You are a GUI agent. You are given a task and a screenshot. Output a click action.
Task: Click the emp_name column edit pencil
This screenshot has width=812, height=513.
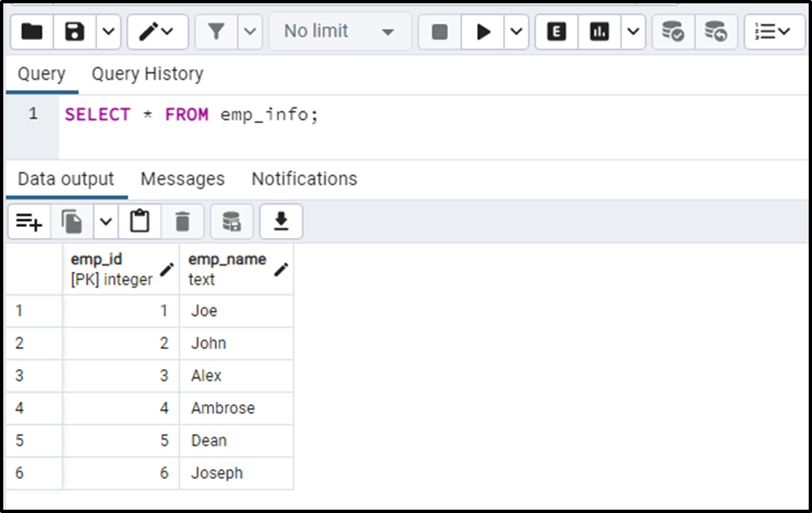tap(281, 269)
